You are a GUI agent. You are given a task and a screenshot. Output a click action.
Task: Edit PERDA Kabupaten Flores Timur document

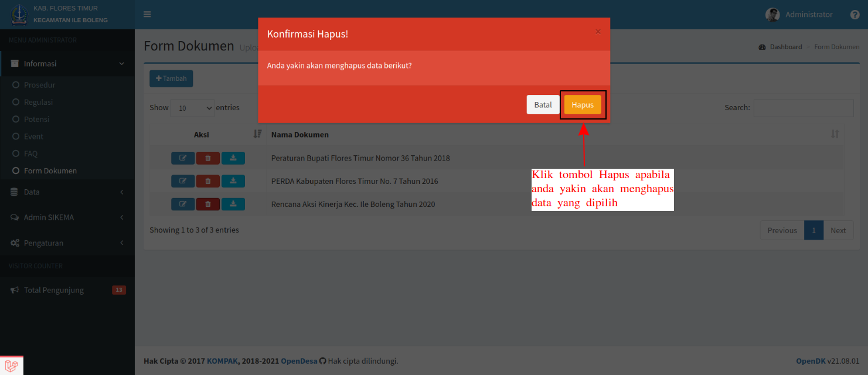[183, 181]
